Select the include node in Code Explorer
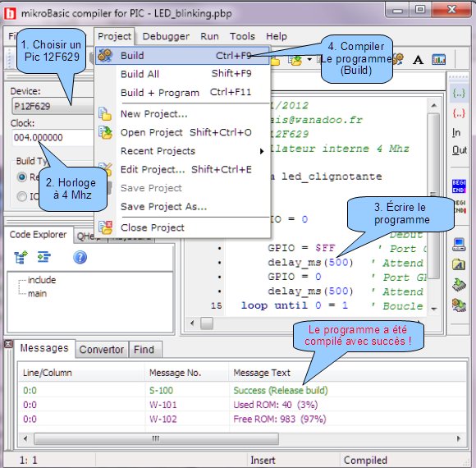This screenshot has width=476, height=468. (42, 280)
